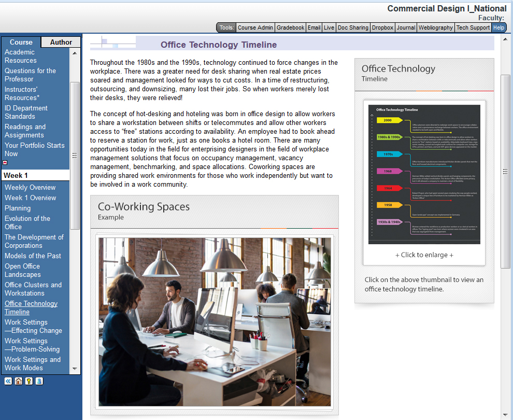The width and height of the screenshot is (513, 420).
Task: Open the Doc Sharing tool
Action: click(353, 27)
